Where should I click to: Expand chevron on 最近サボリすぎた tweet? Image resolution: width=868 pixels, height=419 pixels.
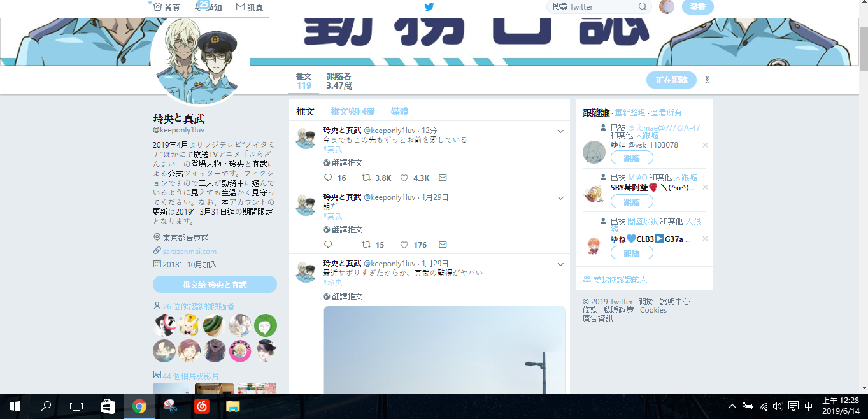pos(560,264)
